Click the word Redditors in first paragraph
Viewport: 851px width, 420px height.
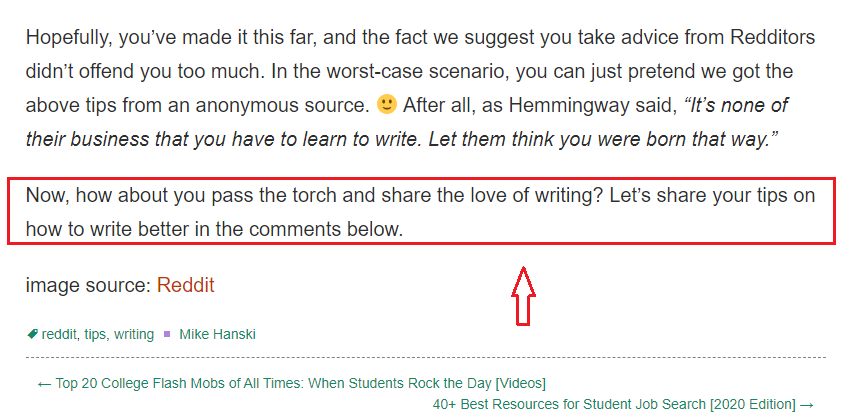point(772,37)
